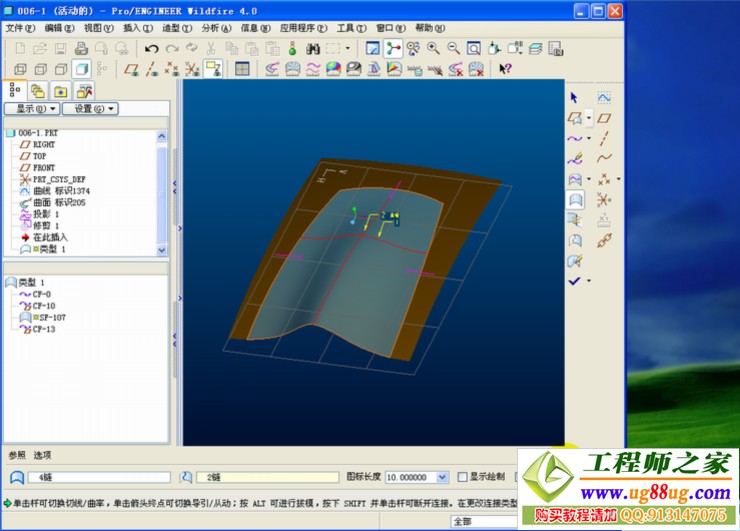The image size is (740, 531).
Task: Click the Undo arrow icon
Action: tap(151, 48)
